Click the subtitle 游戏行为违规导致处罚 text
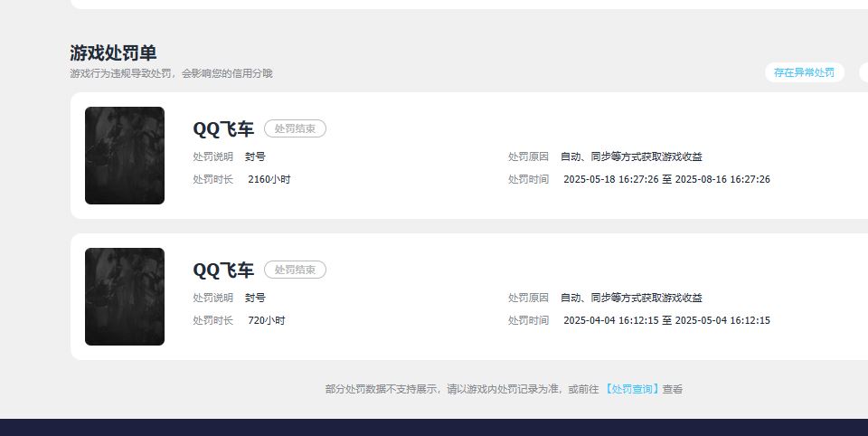 (171, 73)
